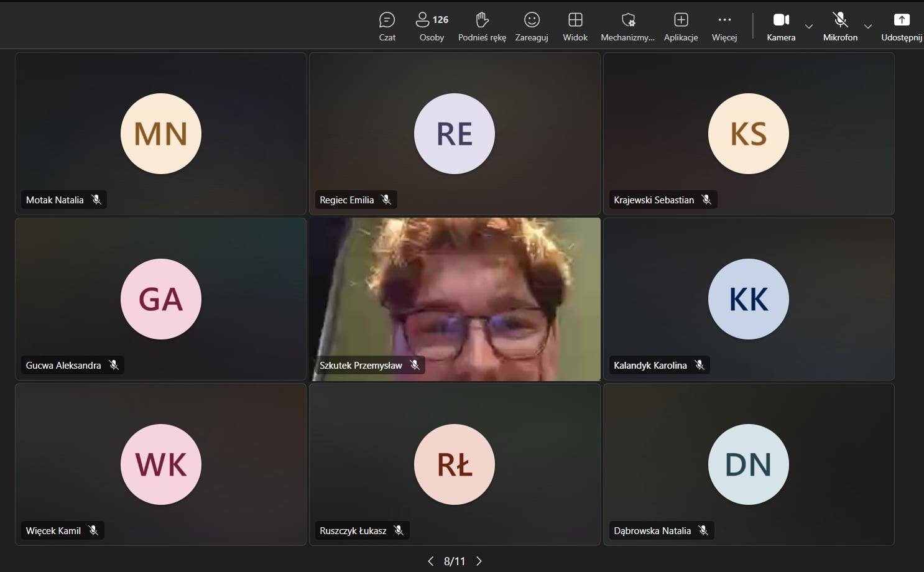Click muted mic icon beside Regiec Emilia

(386, 200)
